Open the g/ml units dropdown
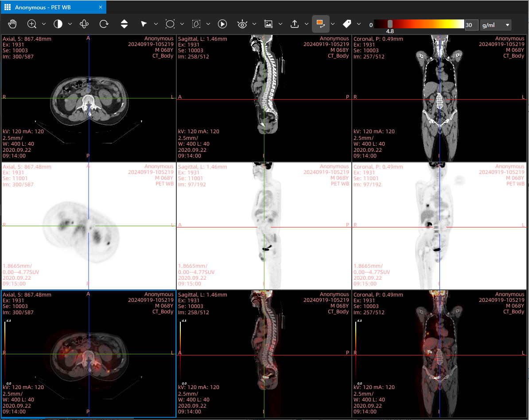 pos(496,25)
